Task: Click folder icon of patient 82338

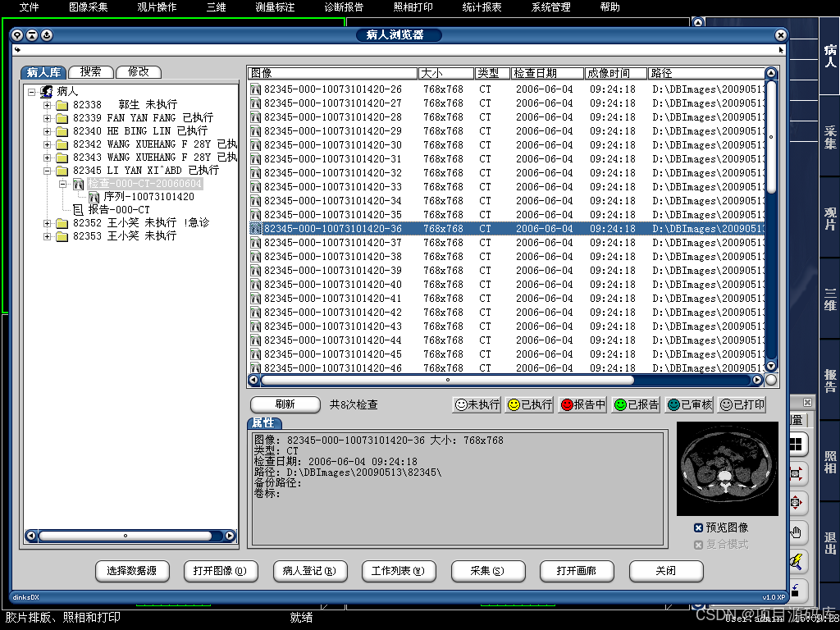Action: [x=62, y=105]
